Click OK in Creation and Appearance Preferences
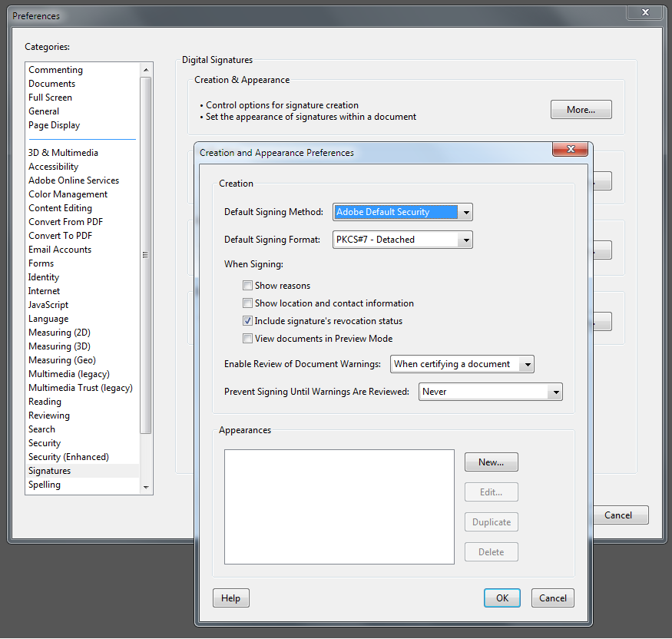672x639 pixels. pos(502,598)
